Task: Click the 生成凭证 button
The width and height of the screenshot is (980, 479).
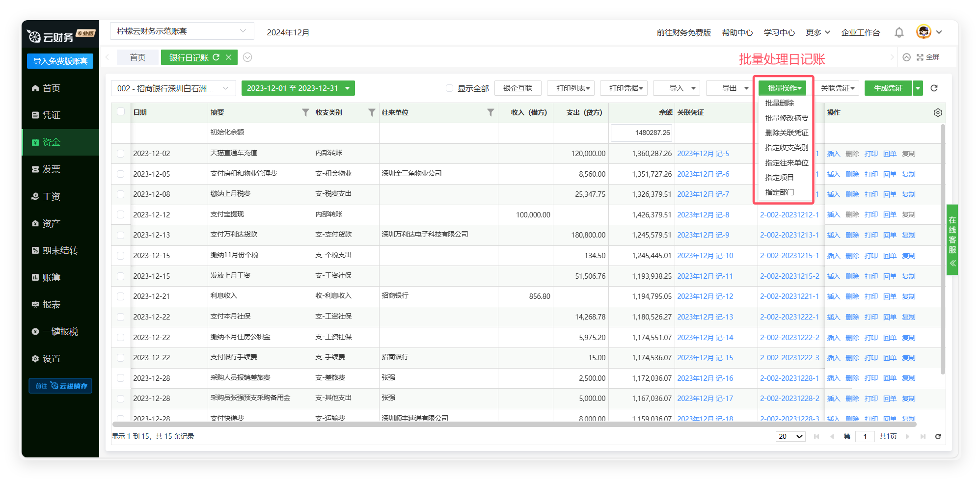Action: pyautogui.click(x=888, y=88)
